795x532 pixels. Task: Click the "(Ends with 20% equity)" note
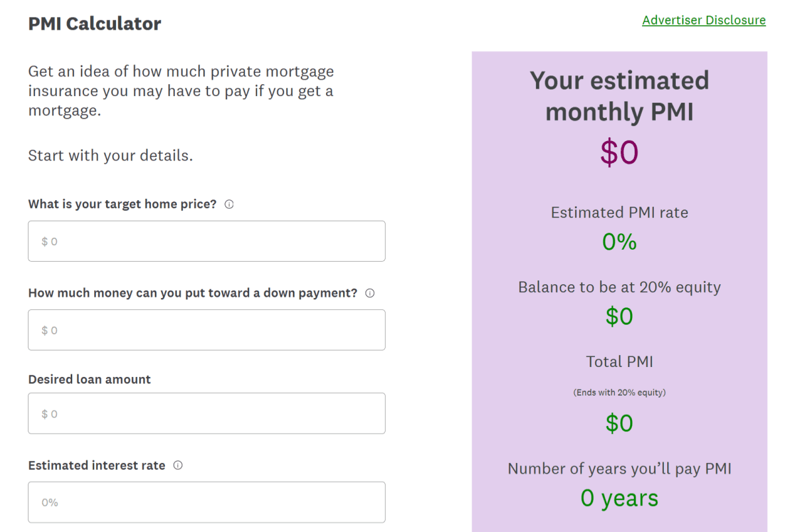click(x=619, y=392)
